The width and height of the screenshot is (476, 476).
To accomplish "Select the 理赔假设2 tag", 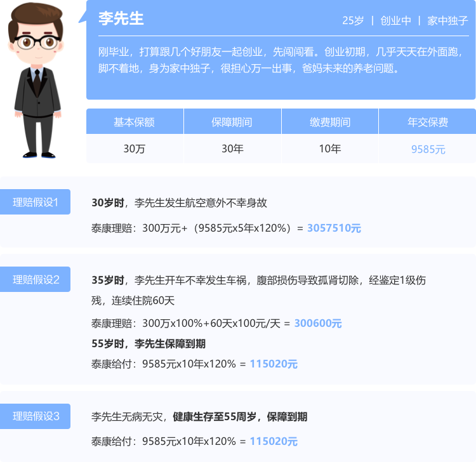I will [35, 279].
